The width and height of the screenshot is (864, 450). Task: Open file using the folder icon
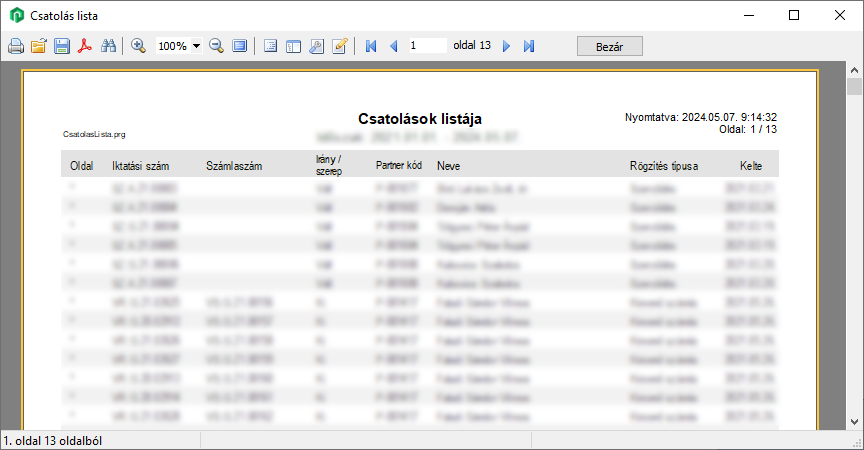tap(39, 46)
